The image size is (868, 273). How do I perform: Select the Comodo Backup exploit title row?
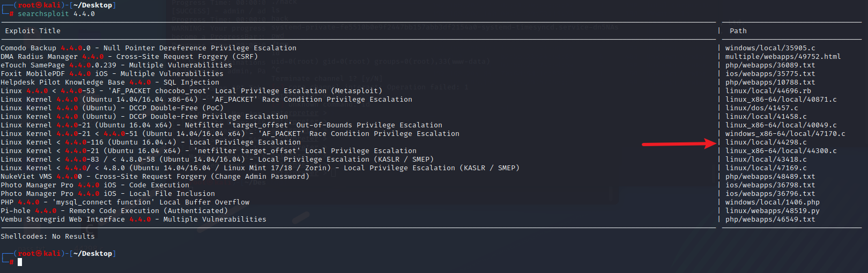point(149,48)
